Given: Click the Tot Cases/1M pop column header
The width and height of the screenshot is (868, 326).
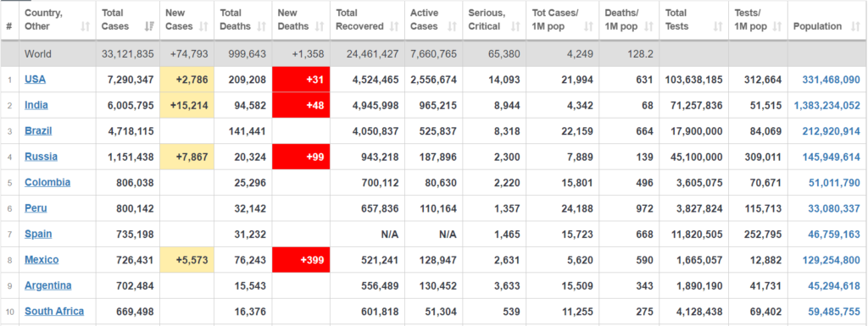Looking at the screenshot, I should [562, 19].
